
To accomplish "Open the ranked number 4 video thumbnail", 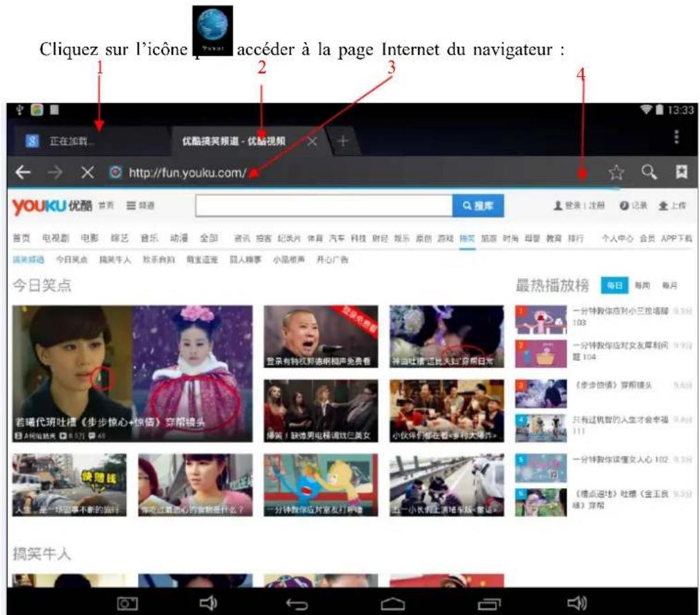I will pos(541,428).
